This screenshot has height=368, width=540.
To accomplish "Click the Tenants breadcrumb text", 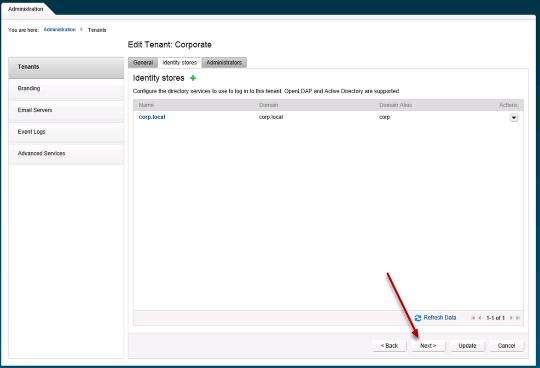I will click(x=97, y=30).
